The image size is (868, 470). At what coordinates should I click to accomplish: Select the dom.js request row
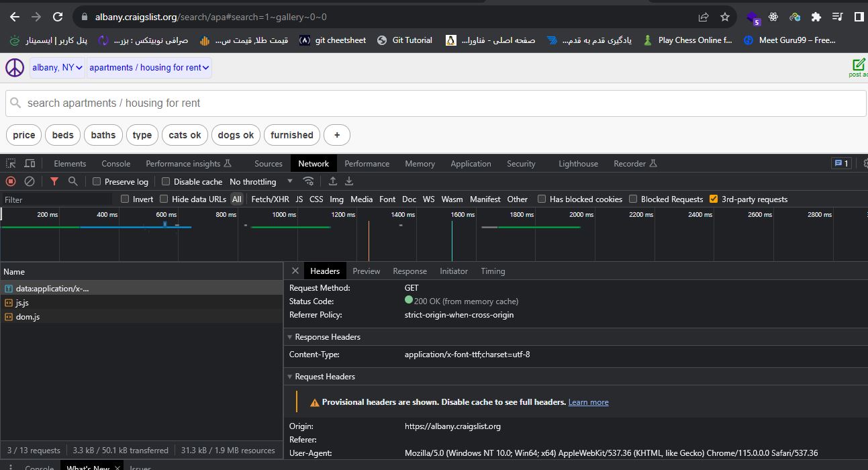(x=142, y=316)
